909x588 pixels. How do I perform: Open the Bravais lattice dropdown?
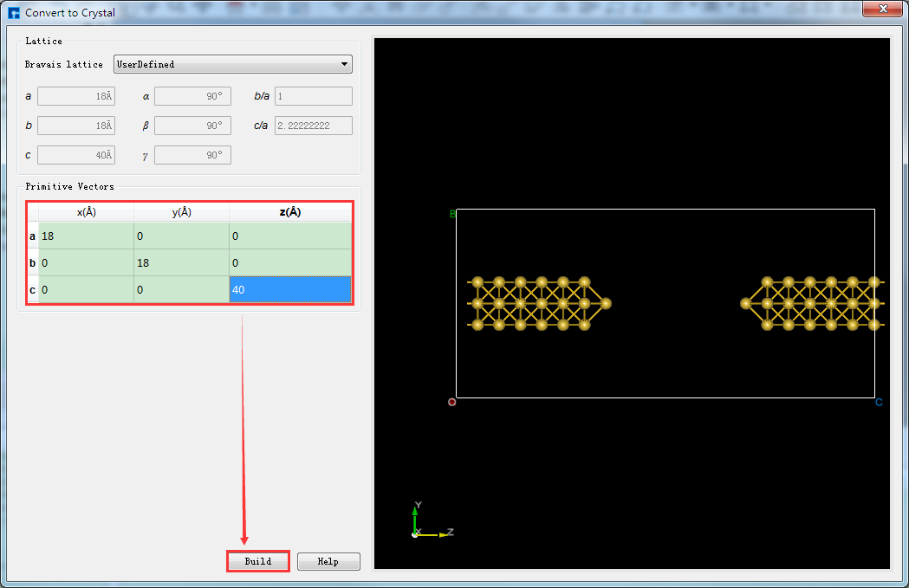tap(232, 64)
